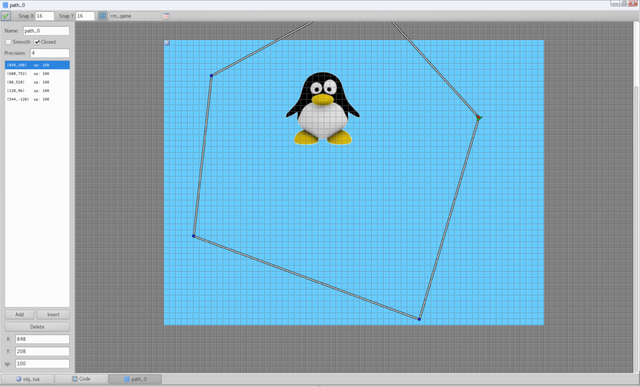The width and height of the screenshot is (640, 387).
Task: Toggle the grid display icon in toolbar
Action: [x=102, y=16]
